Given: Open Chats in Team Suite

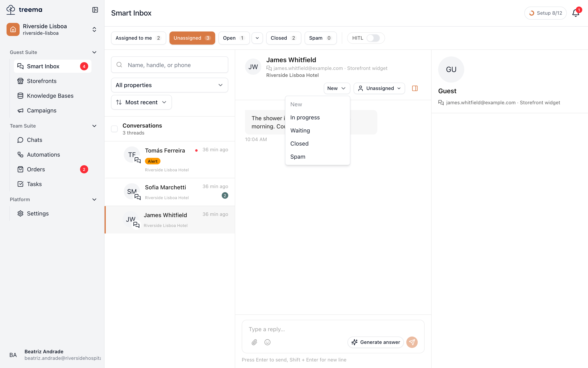Looking at the screenshot, I should [x=52, y=140].
